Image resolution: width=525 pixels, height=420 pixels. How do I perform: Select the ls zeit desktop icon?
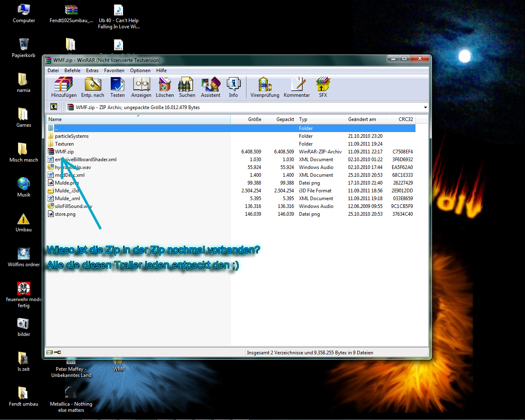[x=24, y=362]
